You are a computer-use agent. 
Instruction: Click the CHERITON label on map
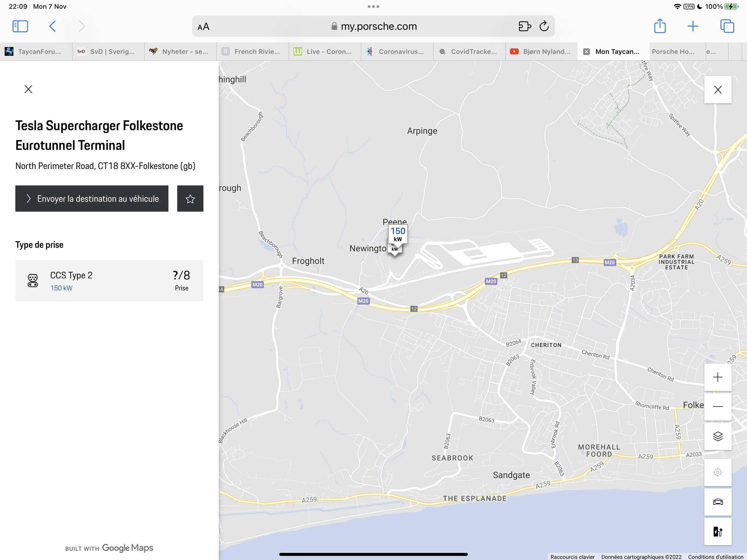[x=546, y=345]
